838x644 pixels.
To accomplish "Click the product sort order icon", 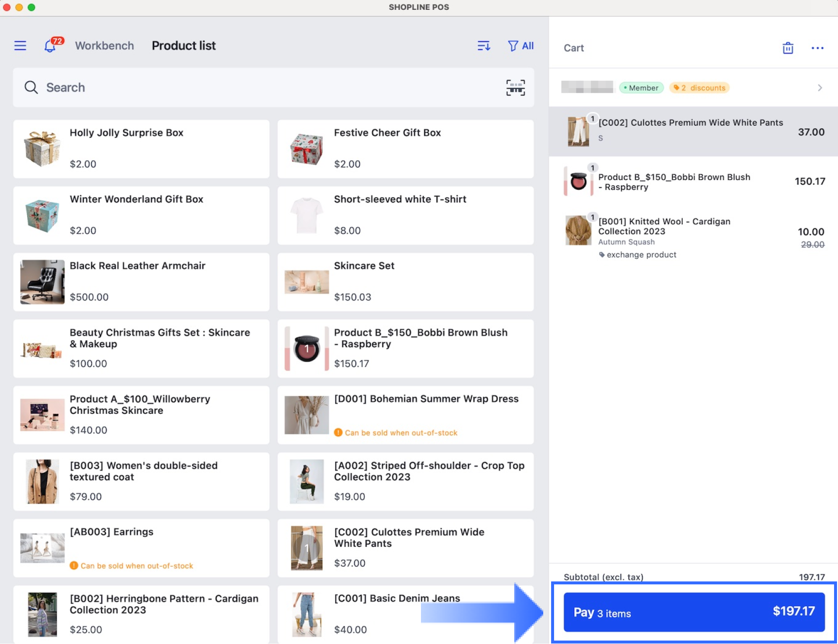I will click(x=484, y=46).
